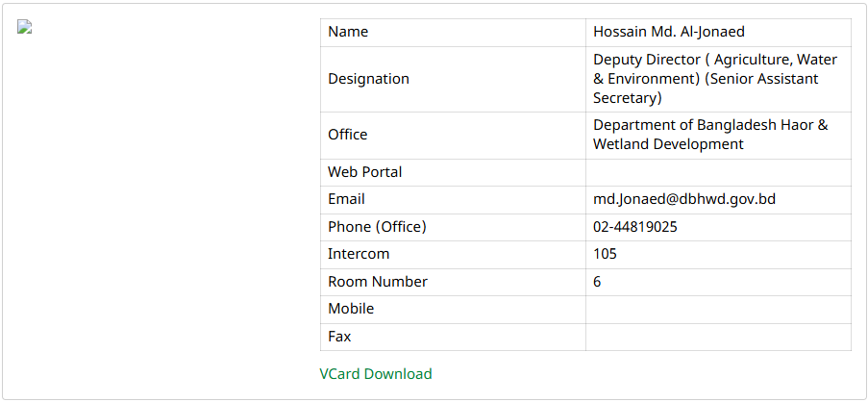The width and height of the screenshot is (868, 402).
Task: Click the intercom number 105
Action: (606, 254)
